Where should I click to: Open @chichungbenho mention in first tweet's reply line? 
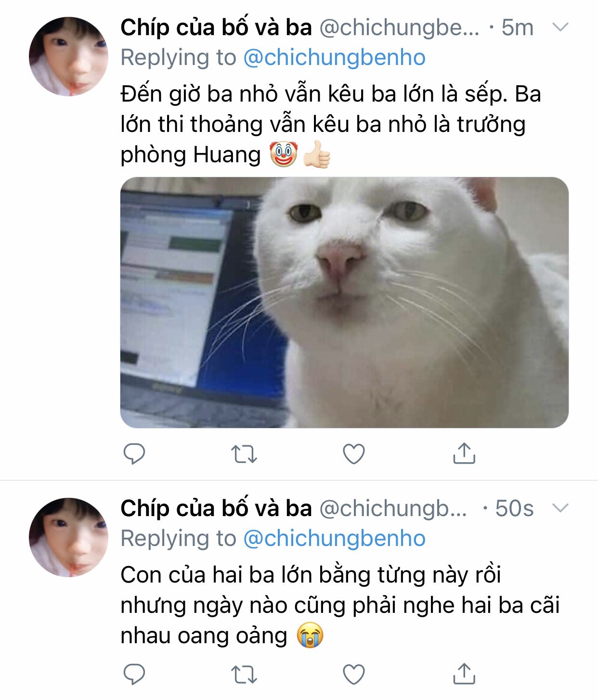tap(335, 58)
